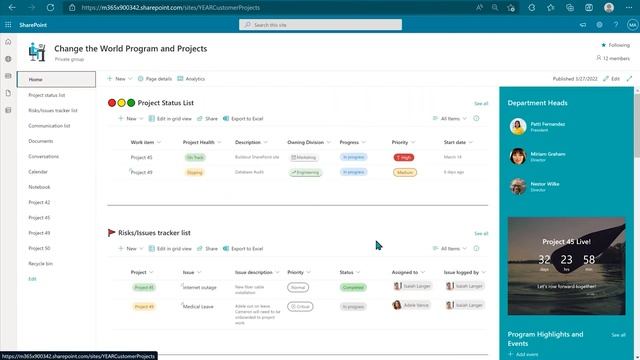Click See all for Program Highlights and Events
Image resolution: width=640 pixels, height=360 pixels.
pos(618,335)
